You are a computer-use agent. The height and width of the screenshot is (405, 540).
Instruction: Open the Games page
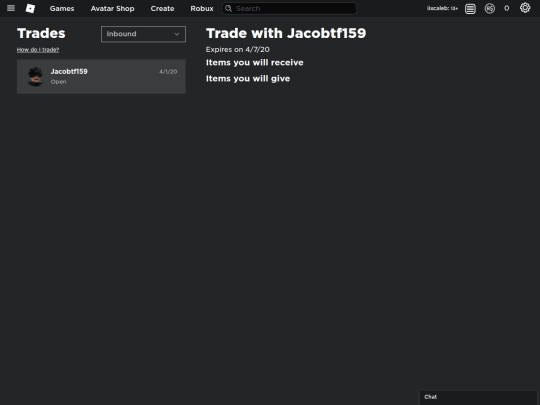coord(62,8)
